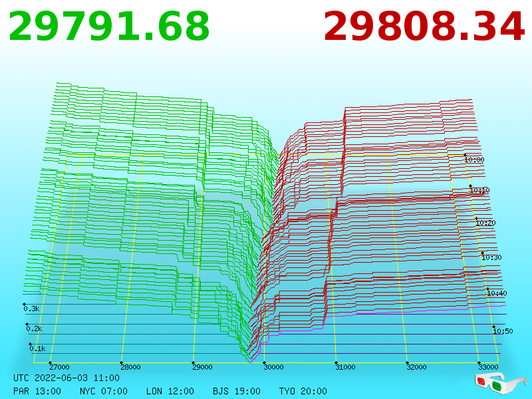The image size is (532, 399).
Task: Click the UTC 2022-06-03 11:00 timestamp
Action: pyautogui.click(x=66, y=378)
